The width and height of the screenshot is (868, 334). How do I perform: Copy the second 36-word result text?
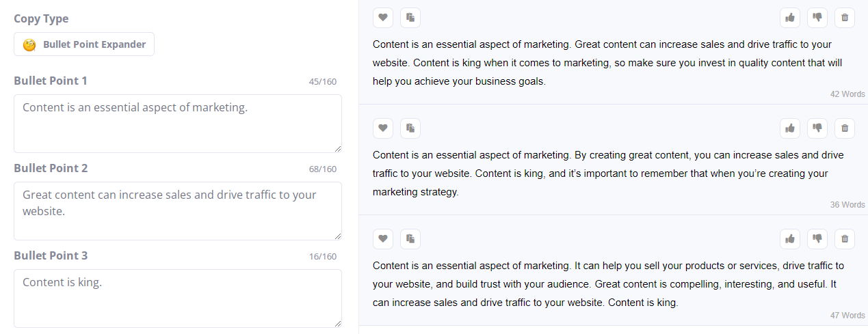[410, 128]
